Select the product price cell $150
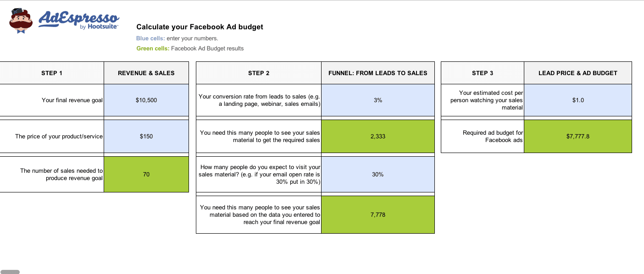The width and height of the screenshot is (644, 274). click(x=146, y=136)
